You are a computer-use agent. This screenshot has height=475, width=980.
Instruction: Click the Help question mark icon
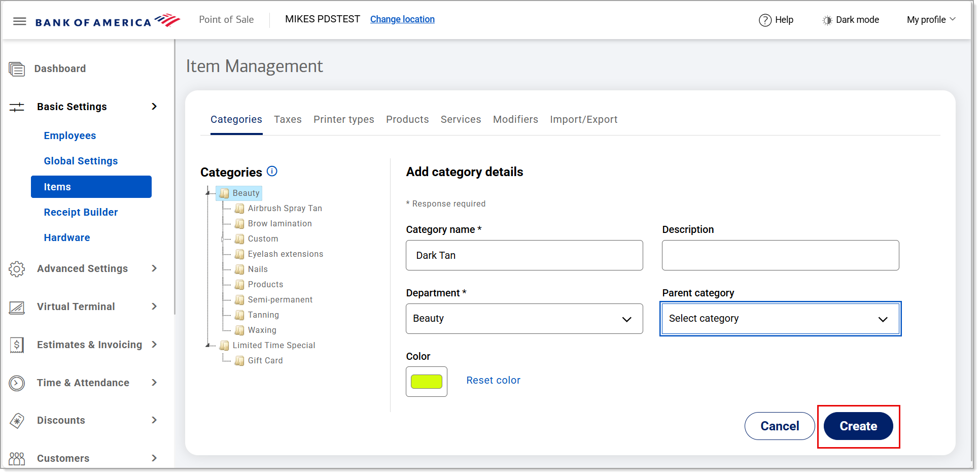[765, 20]
